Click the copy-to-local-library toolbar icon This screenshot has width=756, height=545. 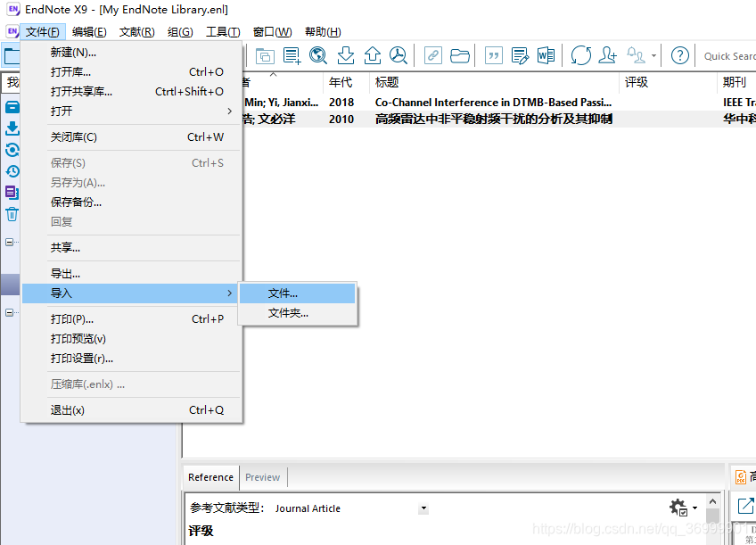(265, 56)
